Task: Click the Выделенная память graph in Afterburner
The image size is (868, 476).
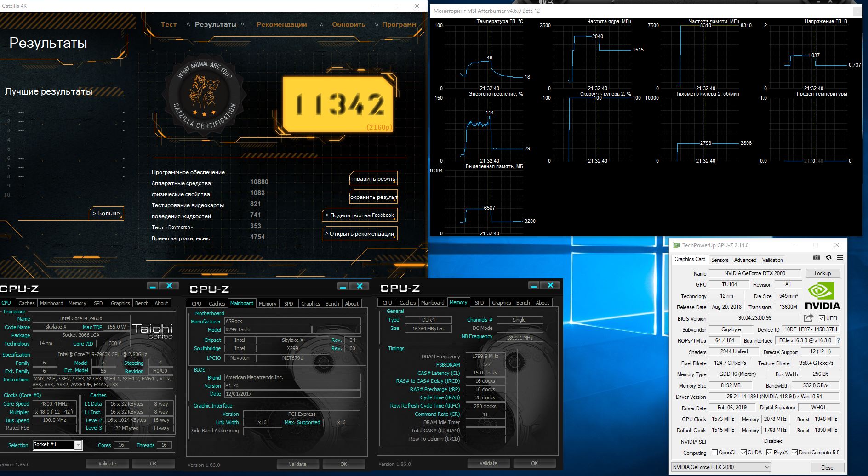Action: [484, 202]
